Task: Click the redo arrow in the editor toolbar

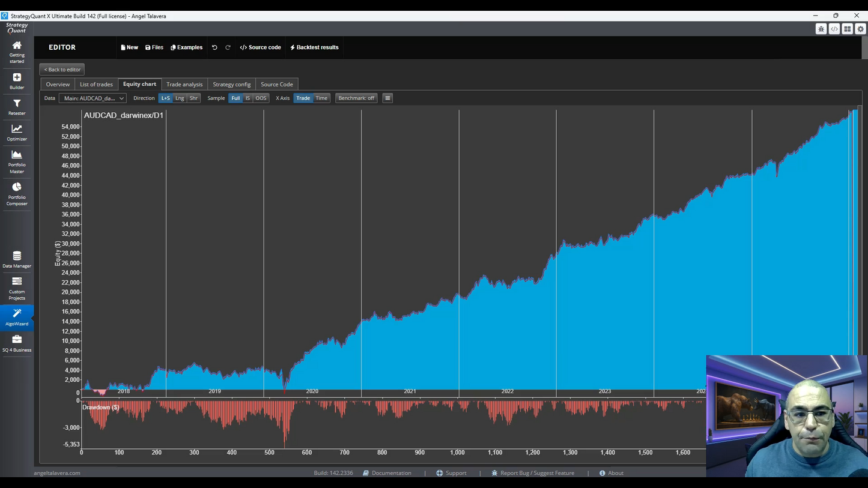Action: point(228,47)
